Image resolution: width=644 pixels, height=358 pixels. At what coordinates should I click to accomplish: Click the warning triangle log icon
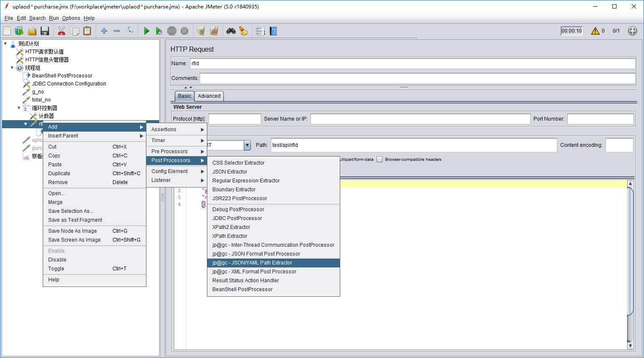[x=595, y=31]
